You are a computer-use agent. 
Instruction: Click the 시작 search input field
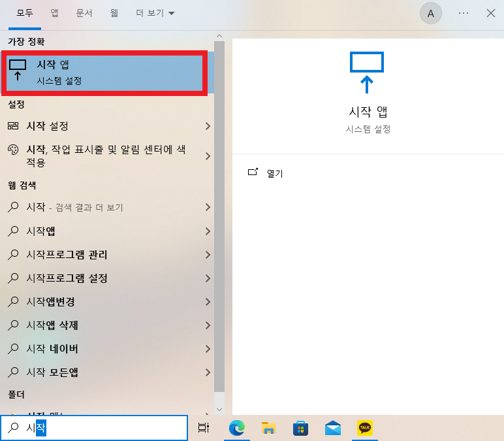(x=94, y=427)
